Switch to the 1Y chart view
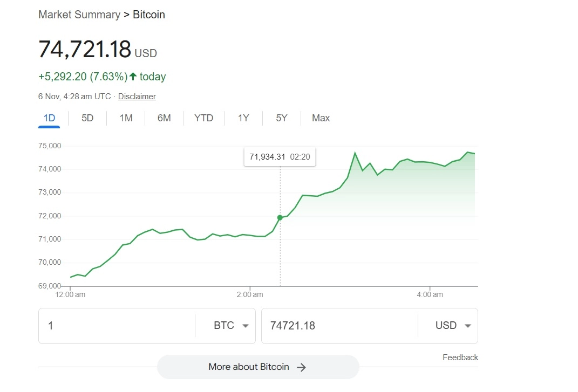 click(243, 118)
